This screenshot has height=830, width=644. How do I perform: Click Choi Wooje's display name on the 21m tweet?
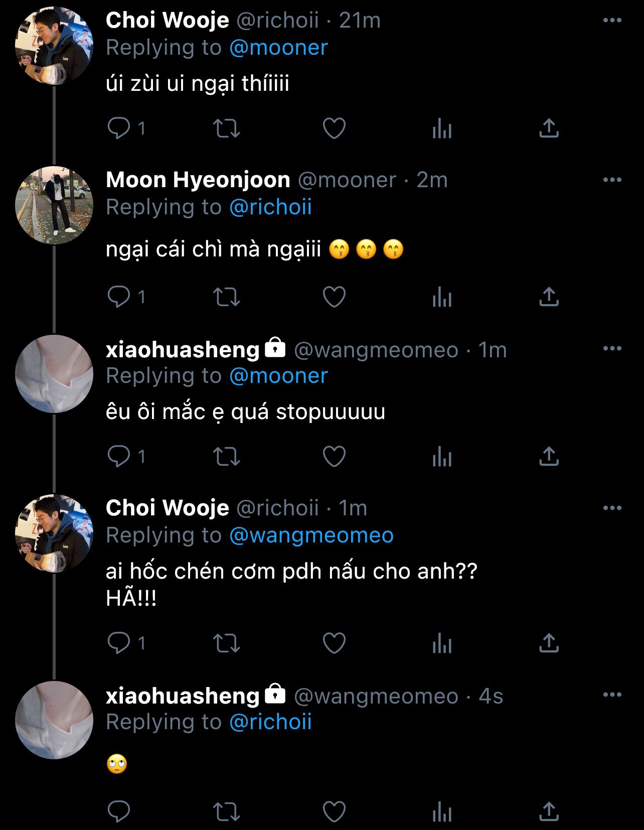[167, 21]
